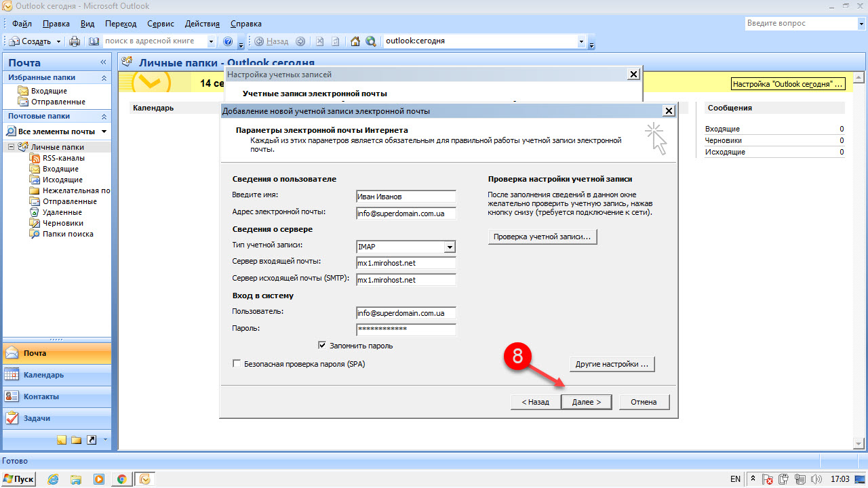Open the Folder List icon in navigation pane

(x=77, y=440)
